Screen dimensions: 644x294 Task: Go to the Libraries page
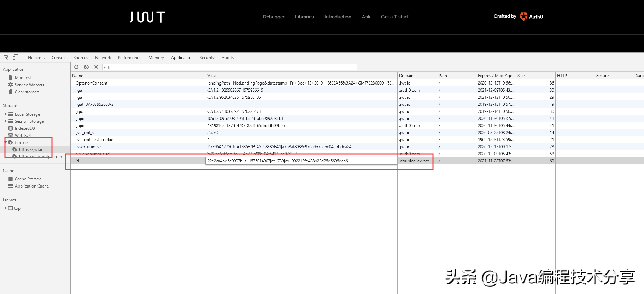click(304, 17)
